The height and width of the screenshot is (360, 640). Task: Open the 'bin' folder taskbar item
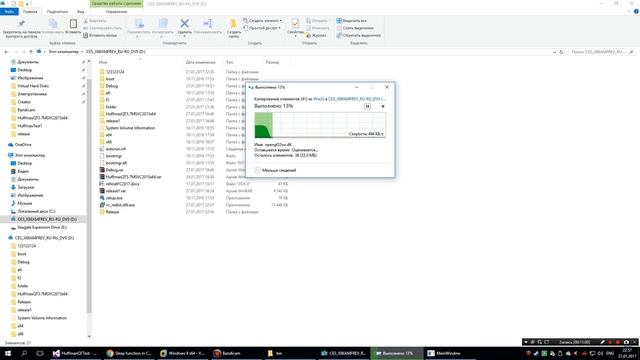tap(291, 353)
